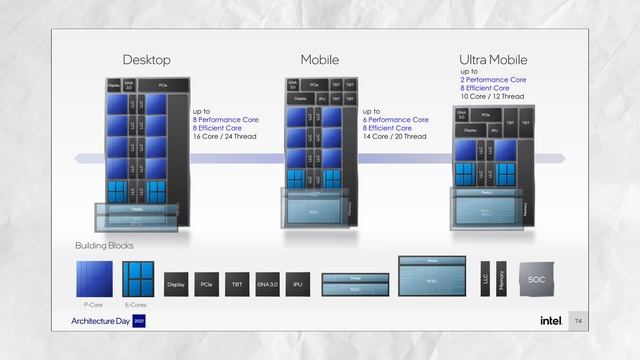Click the "16 Core / 24 Thread" text

click(x=224, y=136)
